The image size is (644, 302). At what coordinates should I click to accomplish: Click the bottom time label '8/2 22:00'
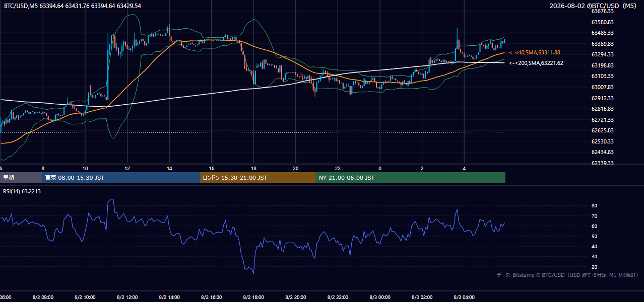pos(338,297)
